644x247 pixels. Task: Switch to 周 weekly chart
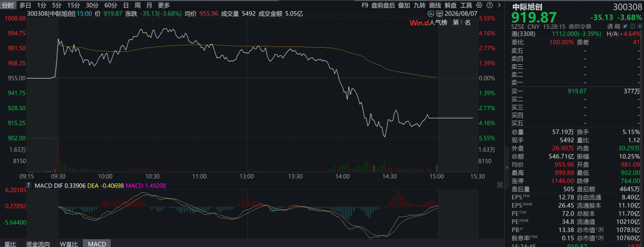click(138, 5)
